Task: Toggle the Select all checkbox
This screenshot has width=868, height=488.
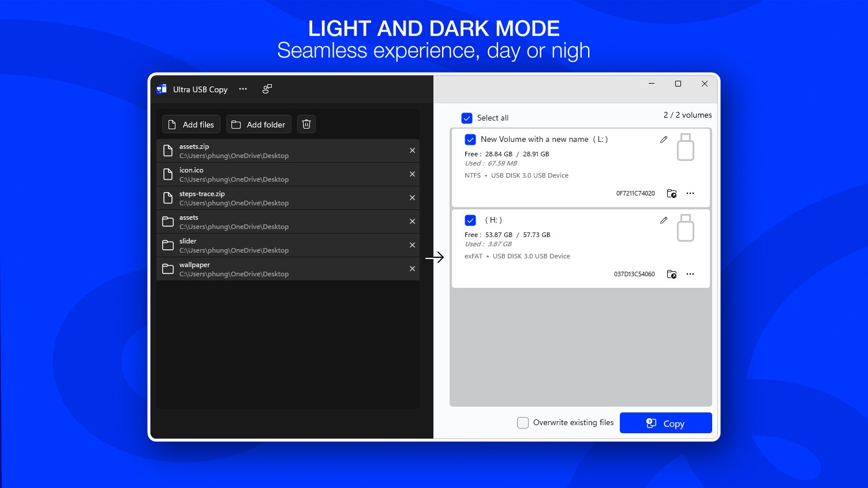Action: click(467, 118)
